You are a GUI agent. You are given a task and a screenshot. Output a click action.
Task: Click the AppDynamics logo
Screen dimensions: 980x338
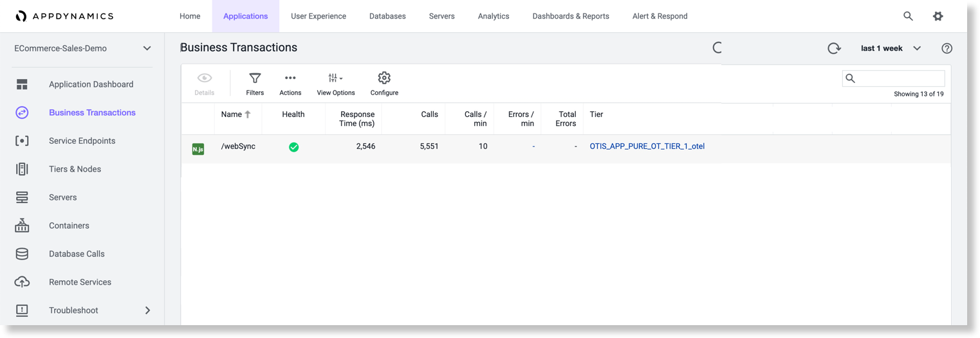click(x=64, y=16)
